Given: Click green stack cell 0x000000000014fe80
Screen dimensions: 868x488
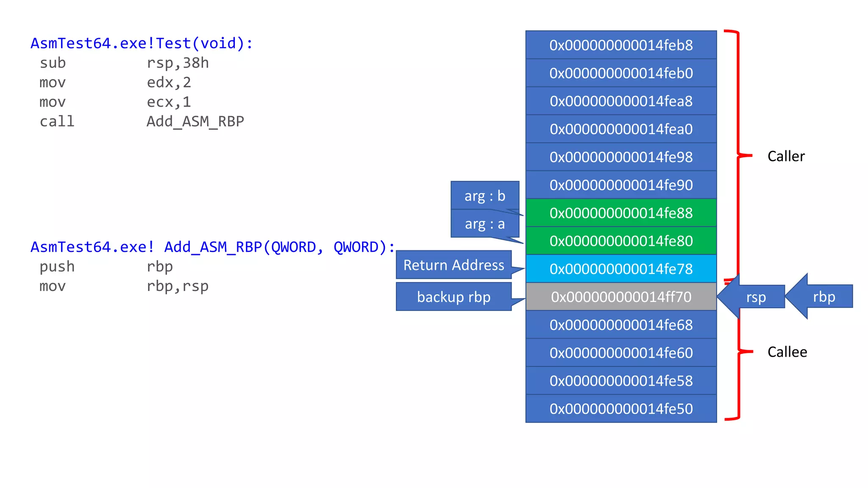Looking at the screenshot, I should [x=621, y=241].
